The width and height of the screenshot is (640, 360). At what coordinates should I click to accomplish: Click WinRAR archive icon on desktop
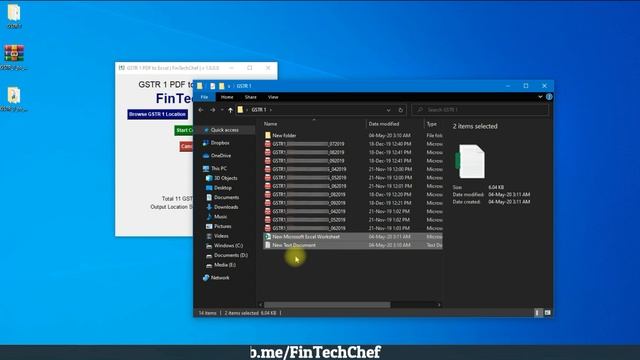pos(14,53)
